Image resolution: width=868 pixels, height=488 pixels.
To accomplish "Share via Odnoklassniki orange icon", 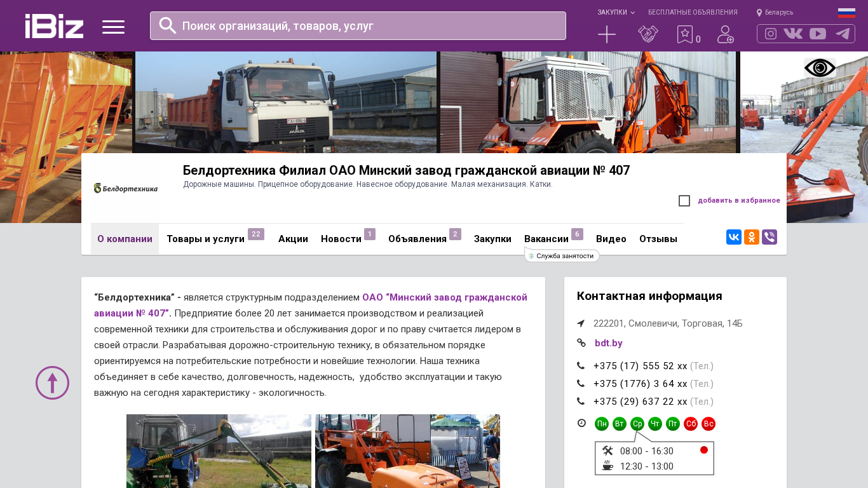I will point(752,237).
